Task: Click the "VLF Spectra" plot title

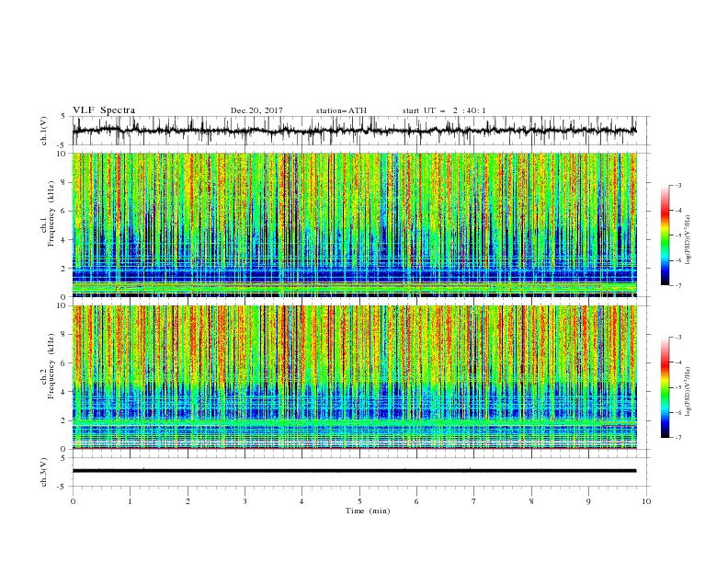Action: click(104, 110)
